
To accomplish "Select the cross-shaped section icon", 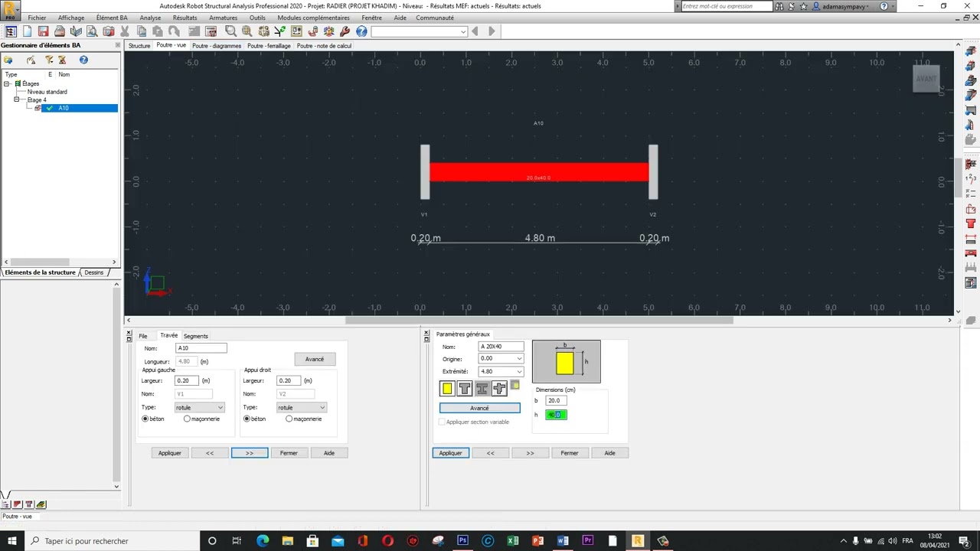I will click(x=500, y=389).
